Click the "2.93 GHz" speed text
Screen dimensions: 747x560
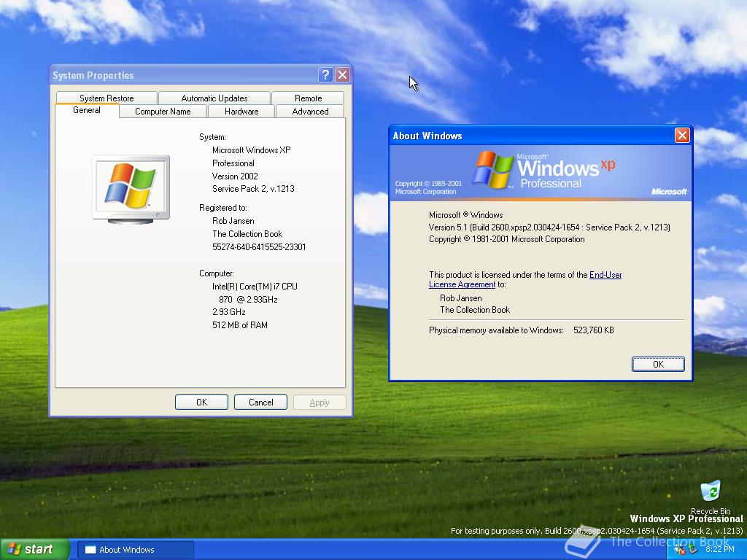coord(228,312)
